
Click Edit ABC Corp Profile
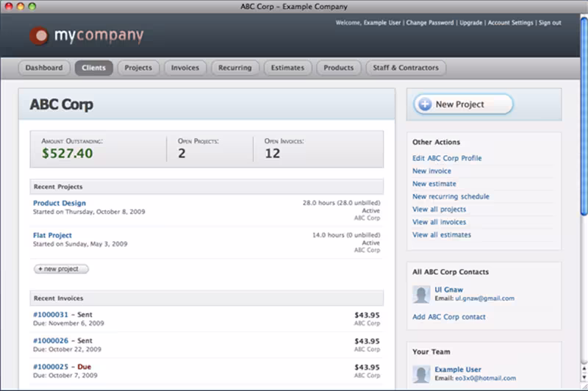(447, 158)
